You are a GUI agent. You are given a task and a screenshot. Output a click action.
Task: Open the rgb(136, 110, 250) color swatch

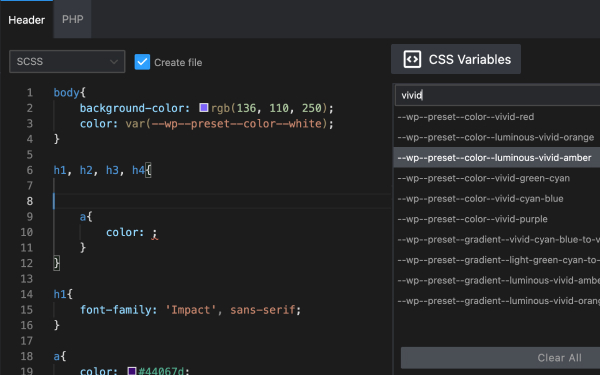pos(204,108)
